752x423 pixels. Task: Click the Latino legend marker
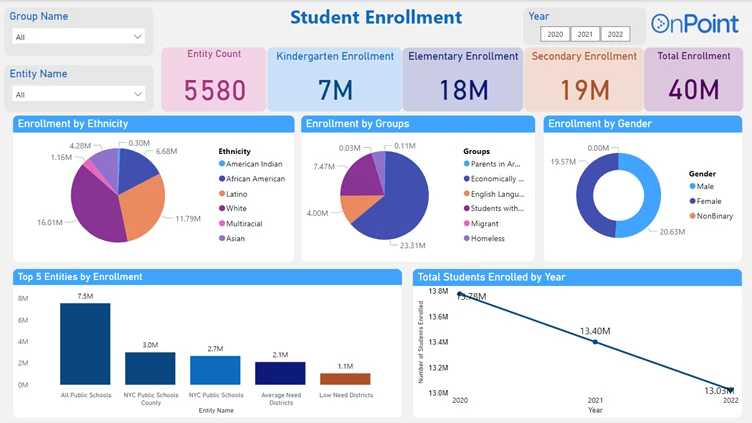pyautogui.click(x=221, y=194)
